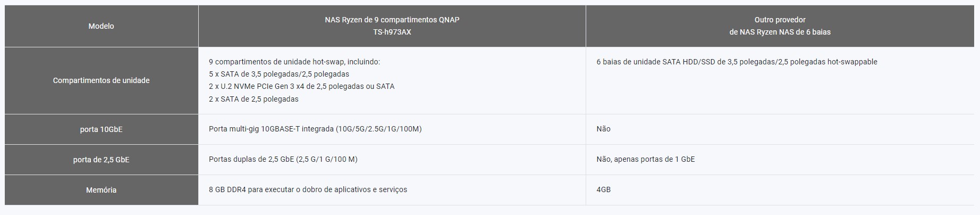Image resolution: width=980 pixels, height=215 pixels.
Task: Select the 5 x SATA de 3,5 polegadas line
Action: pos(279,74)
